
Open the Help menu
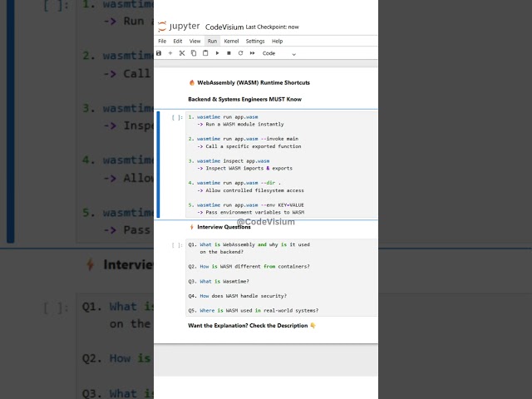point(277,41)
